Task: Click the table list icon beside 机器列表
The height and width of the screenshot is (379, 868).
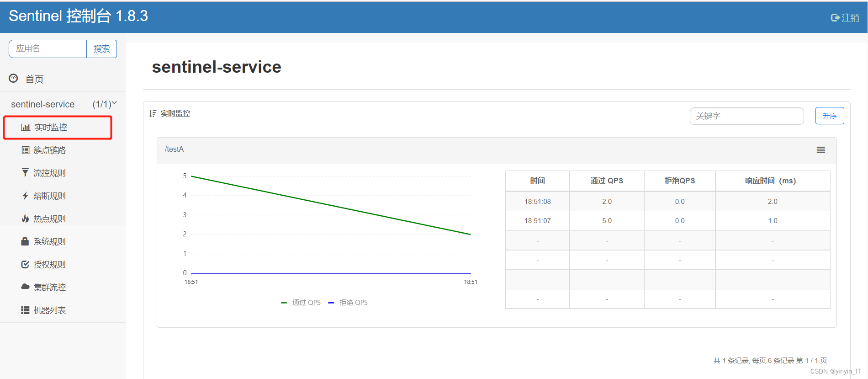Action: [x=25, y=310]
